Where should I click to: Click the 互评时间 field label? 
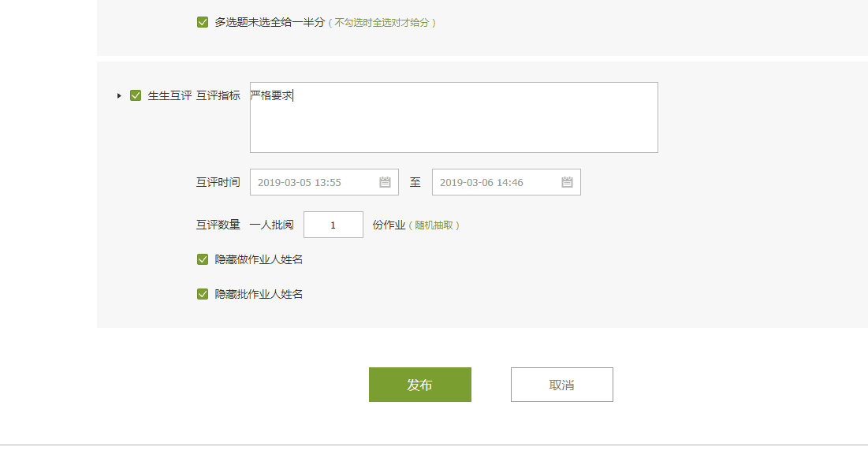pyautogui.click(x=218, y=182)
